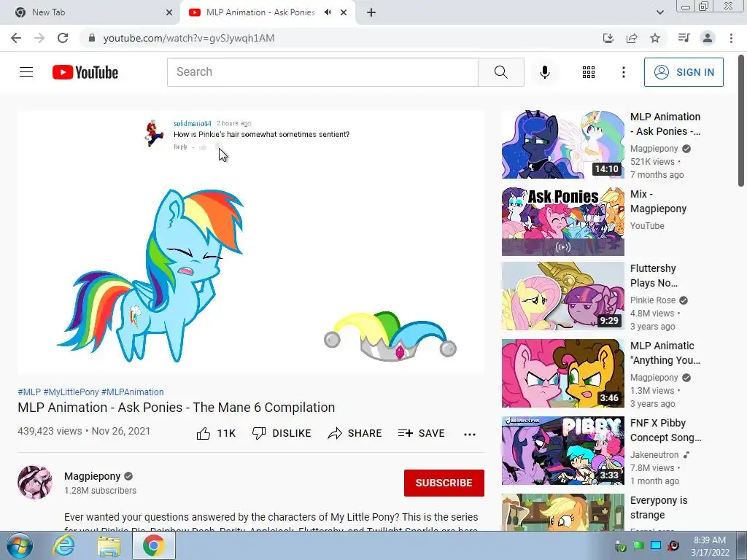Focus the YouTube search field
Image resolution: width=747 pixels, height=560 pixels.
point(322,72)
